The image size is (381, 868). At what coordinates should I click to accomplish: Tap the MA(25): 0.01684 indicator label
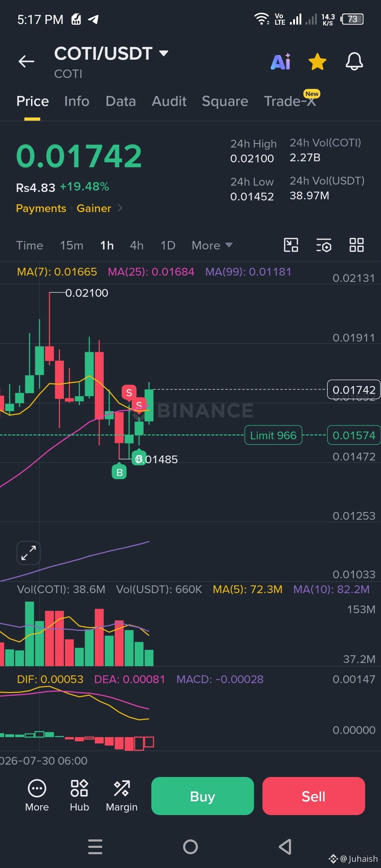coord(151,272)
